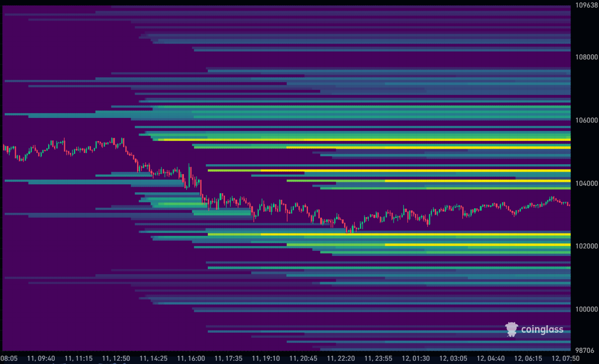This screenshot has width=599, height=364.
Task: Click the 11, 12:50 time label
Action: pyautogui.click(x=116, y=358)
